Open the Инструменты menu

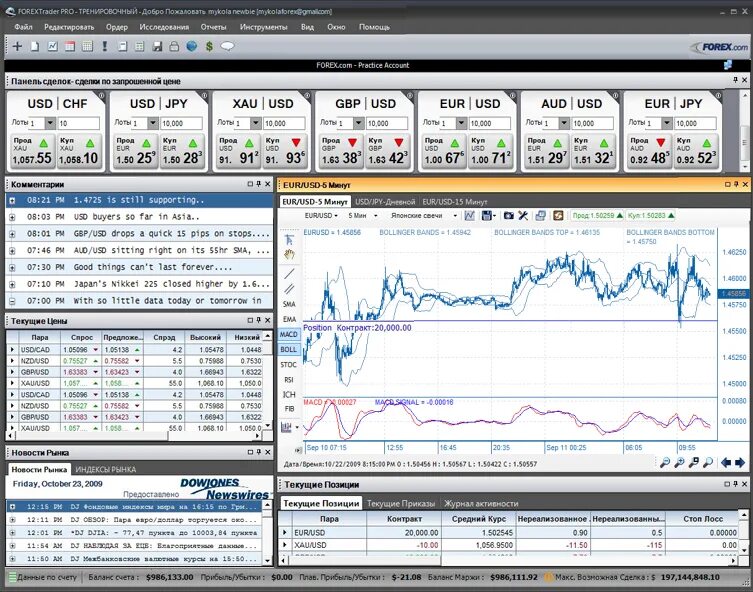(x=263, y=27)
